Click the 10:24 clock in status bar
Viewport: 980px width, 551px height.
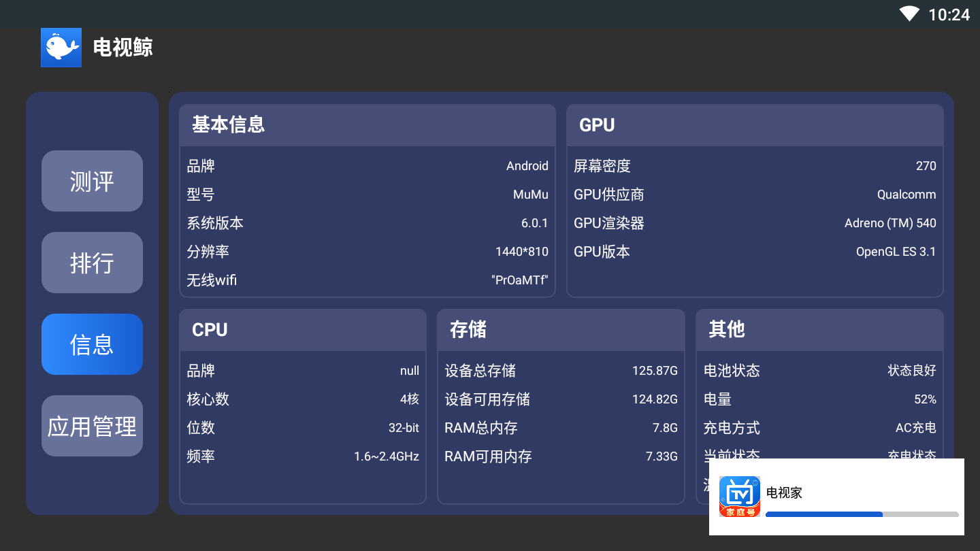tap(949, 15)
